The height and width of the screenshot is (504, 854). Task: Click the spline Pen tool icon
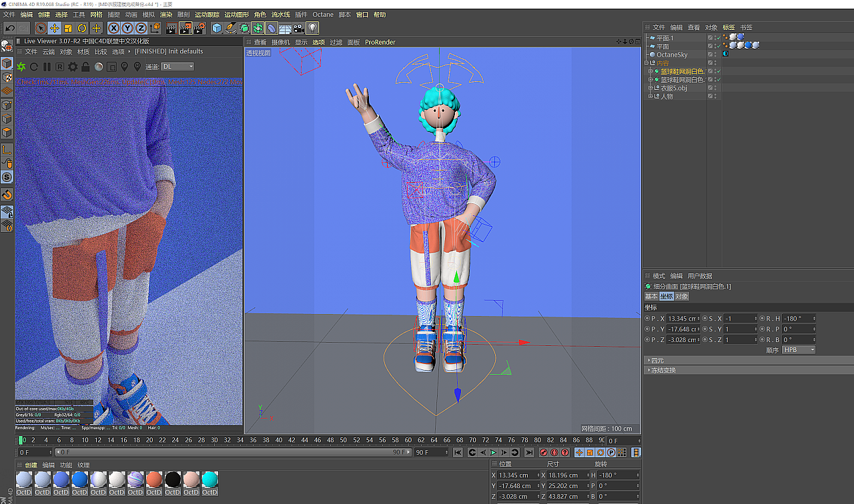coord(231,28)
